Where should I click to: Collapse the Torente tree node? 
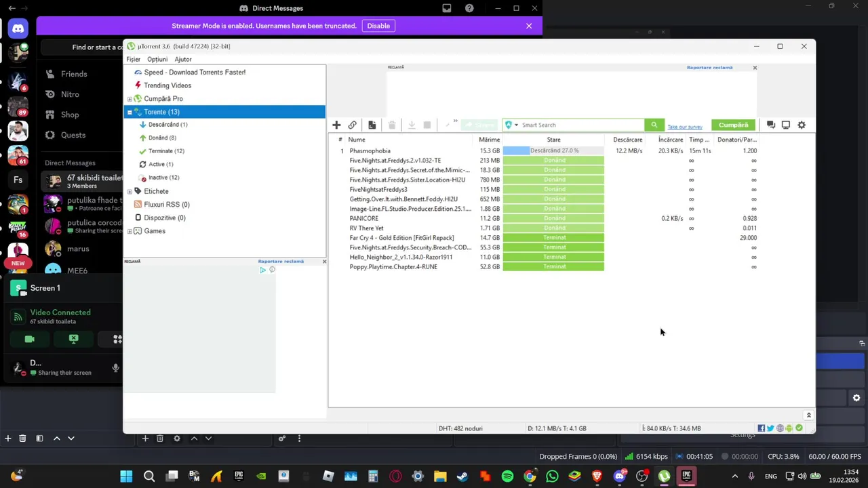click(130, 112)
